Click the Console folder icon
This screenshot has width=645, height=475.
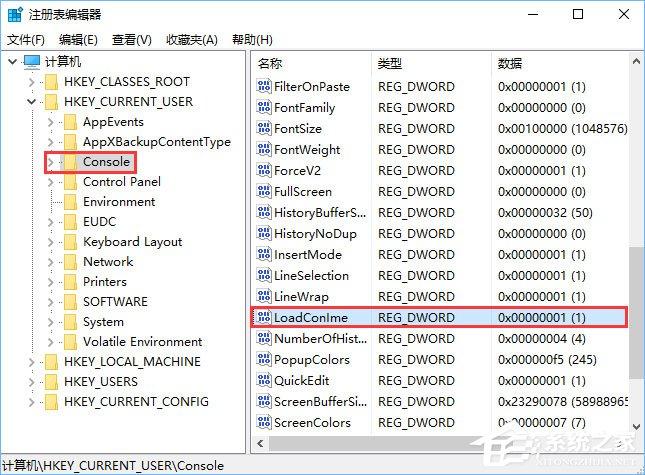pos(70,162)
